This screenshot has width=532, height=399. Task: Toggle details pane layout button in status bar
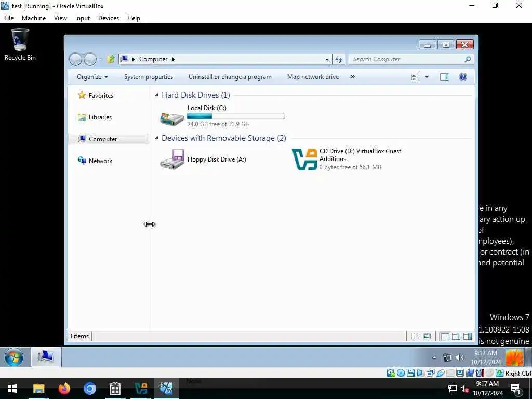(456, 336)
